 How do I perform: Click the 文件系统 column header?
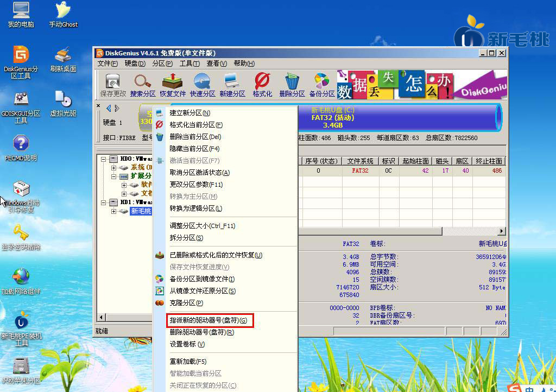tap(361, 161)
